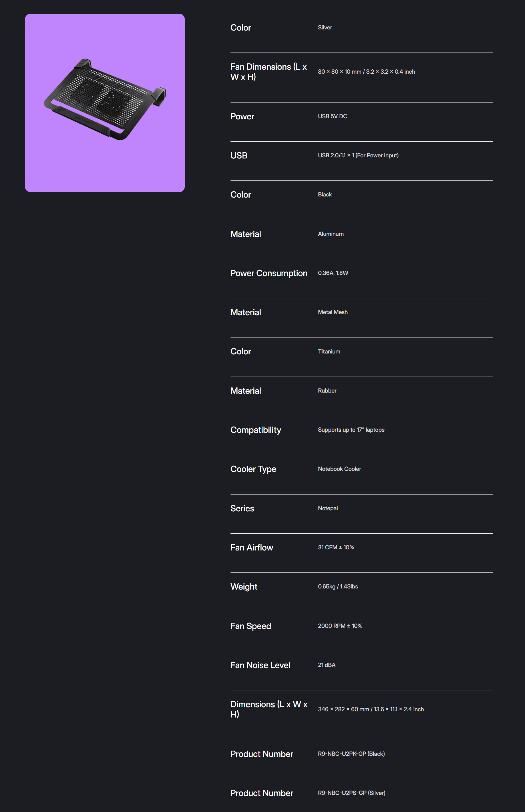The image size is (525, 812).
Task: Click the Fan Dimensions (L x W x H) label
Action: [x=268, y=72]
